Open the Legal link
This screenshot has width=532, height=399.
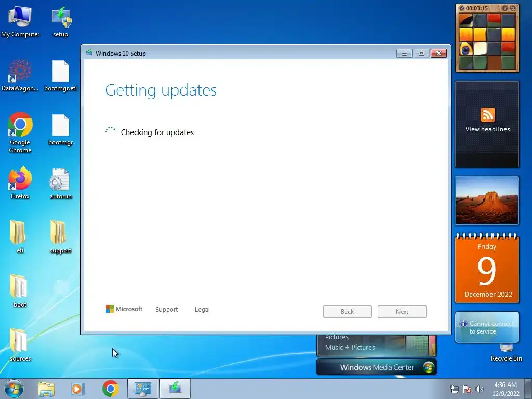pos(202,310)
